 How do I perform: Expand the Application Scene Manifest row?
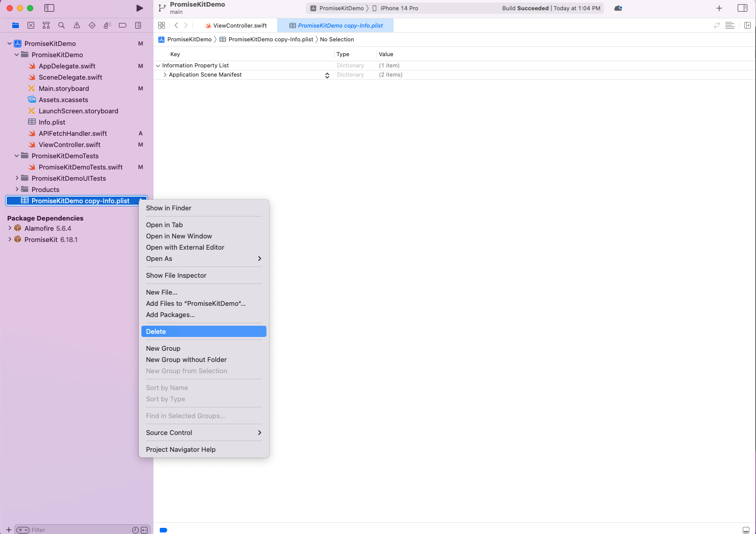[165, 75]
